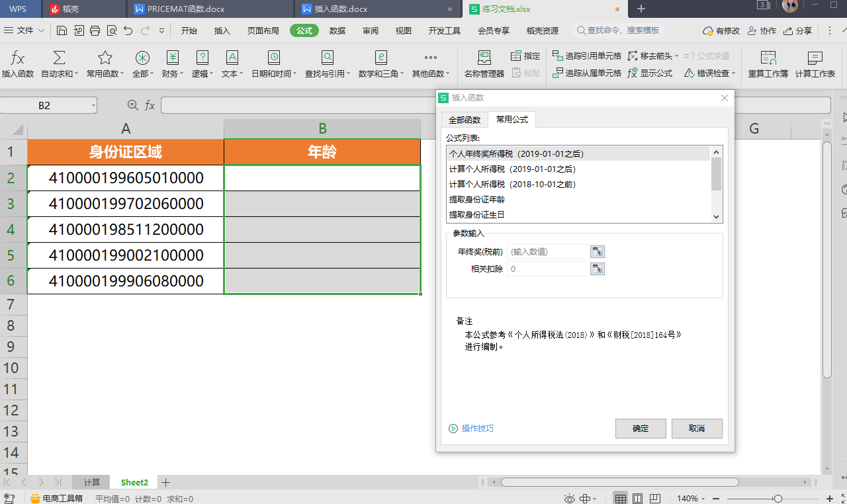
Task: Click the zoom slider handle in status bar
Action: click(778, 498)
